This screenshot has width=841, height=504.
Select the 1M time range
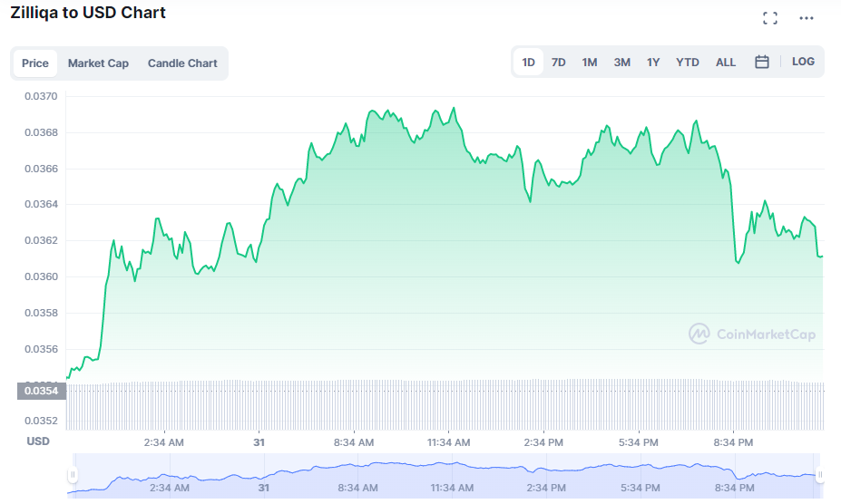tap(590, 63)
